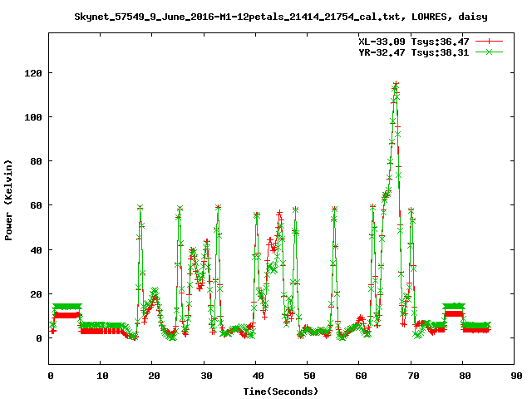532x399 pixels.
Task: Click x-axis tick label 70
Action: (413, 376)
